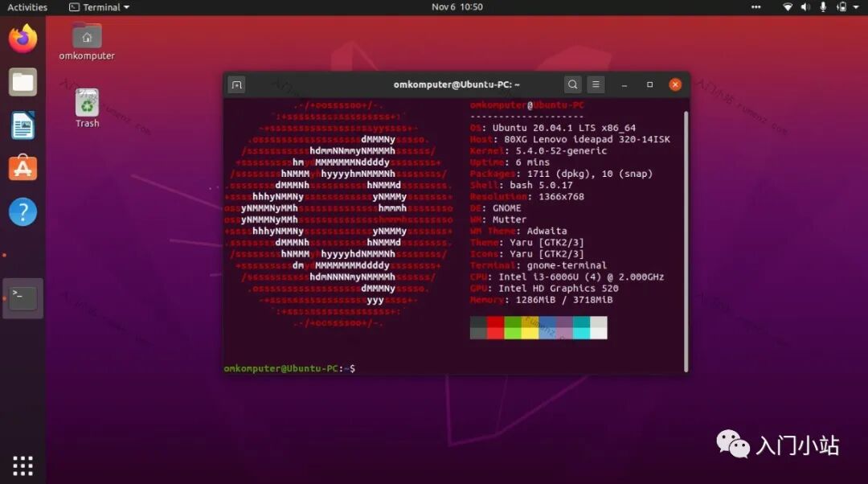Click the green color block in neofetch
The height and width of the screenshot is (484, 868).
[513, 328]
